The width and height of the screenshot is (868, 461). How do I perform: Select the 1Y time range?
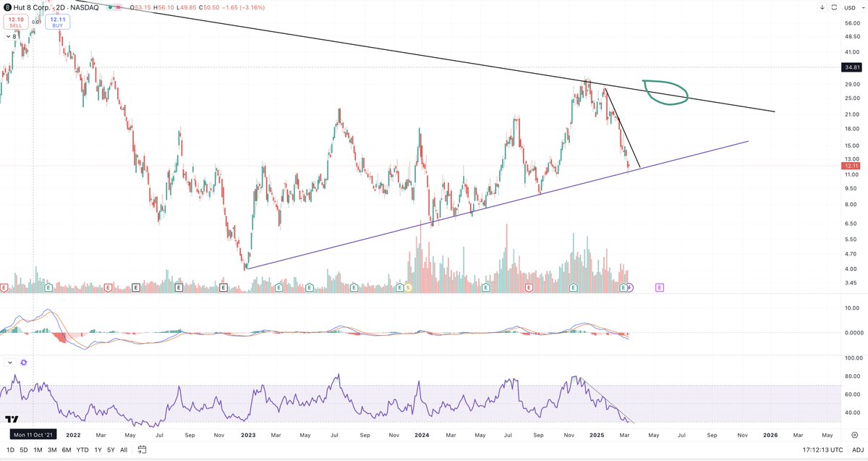point(98,449)
